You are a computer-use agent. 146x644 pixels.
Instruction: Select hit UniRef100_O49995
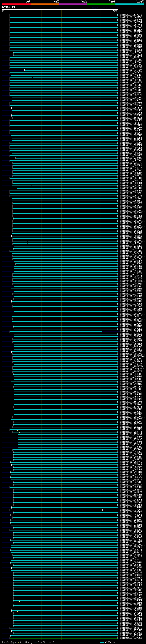coord(131,612)
